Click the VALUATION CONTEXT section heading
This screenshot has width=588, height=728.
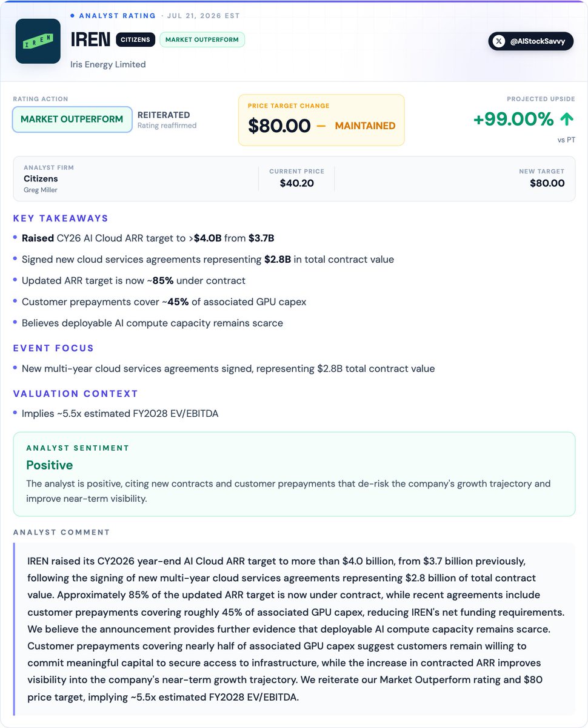coord(76,394)
